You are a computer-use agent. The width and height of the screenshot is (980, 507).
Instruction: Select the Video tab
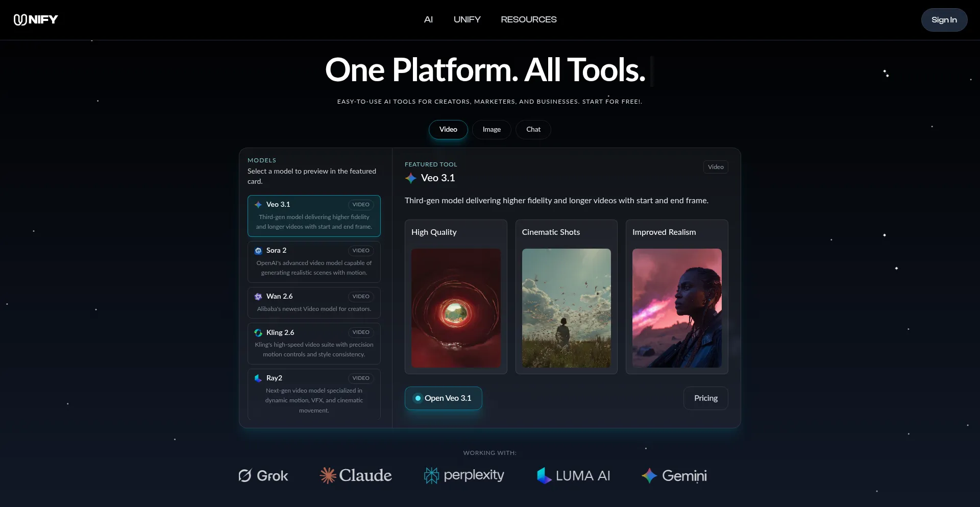[448, 130]
